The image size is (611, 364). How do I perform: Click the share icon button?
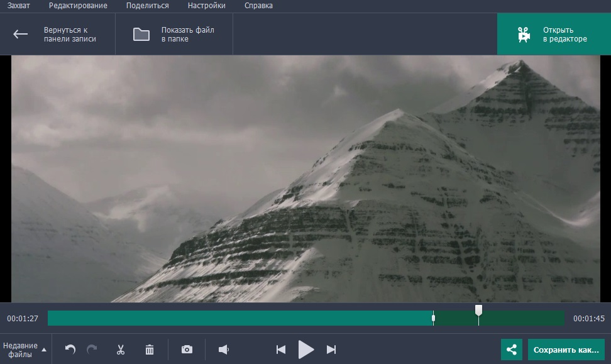click(512, 350)
